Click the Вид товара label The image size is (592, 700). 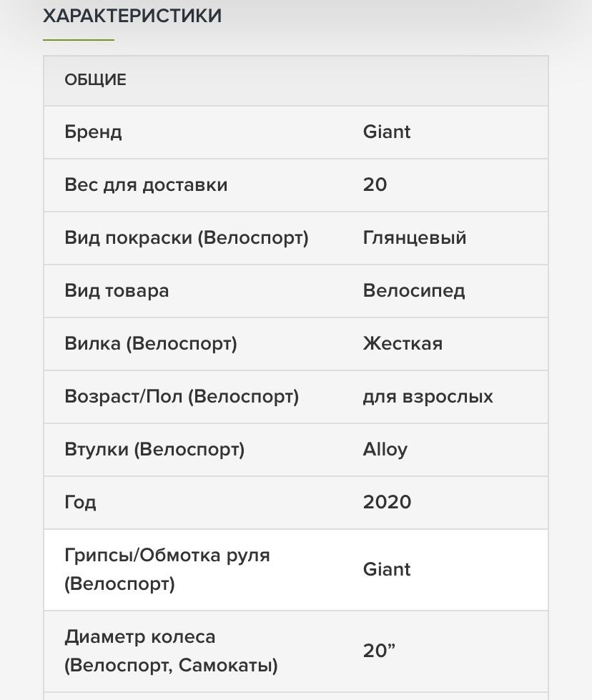pos(117,290)
